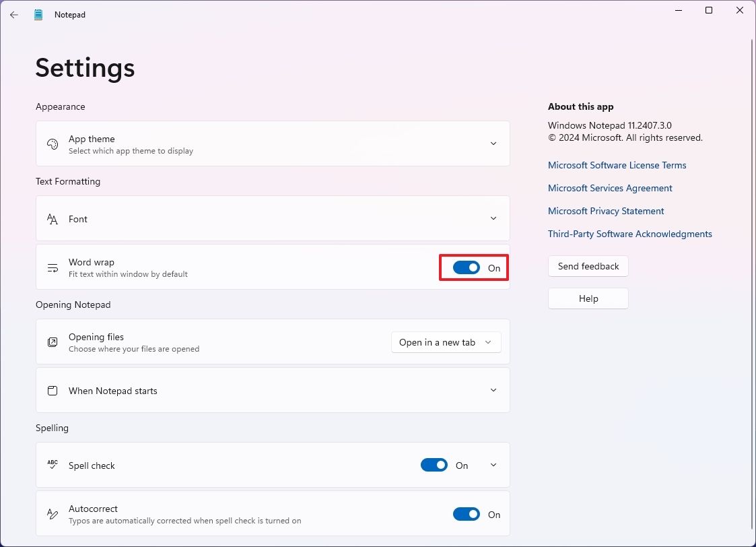Click the Autocorrect pen icon
The width and height of the screenshot is (756, 547).
[x=53, y=514]
